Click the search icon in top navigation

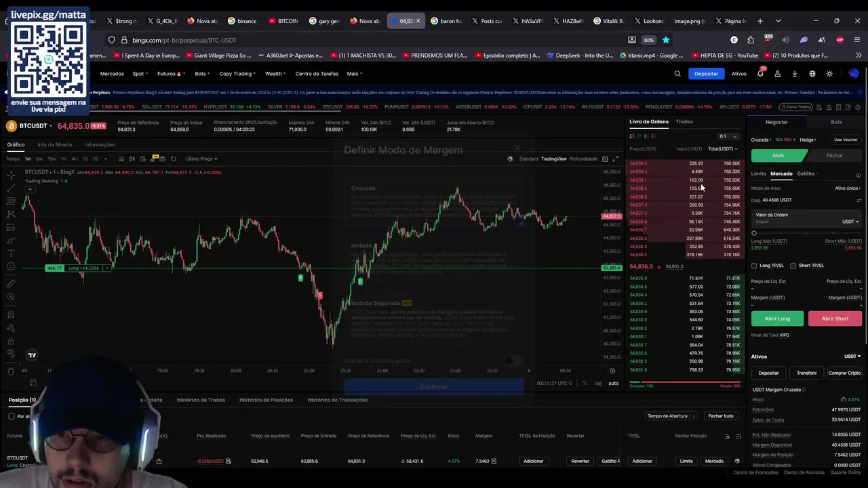pos(677,73)
